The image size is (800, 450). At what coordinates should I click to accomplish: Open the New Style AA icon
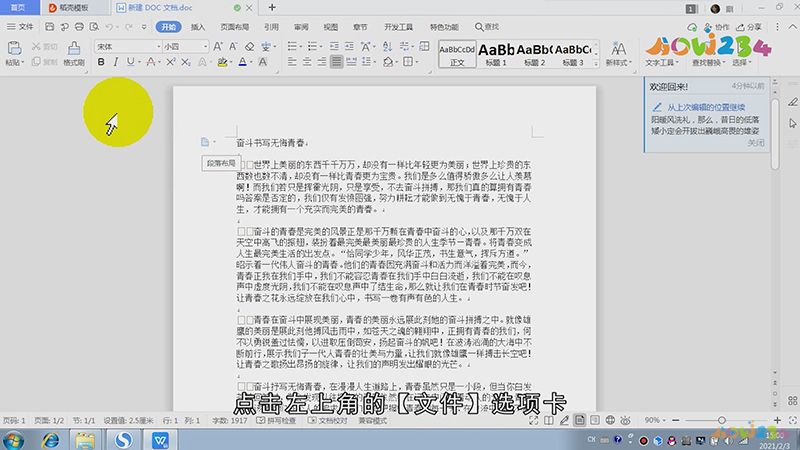coord(618,49)
